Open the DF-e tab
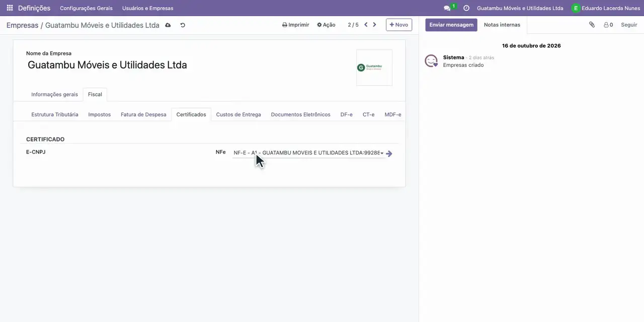The height and width of the screenshot is (322, 644). pos(347,115)
